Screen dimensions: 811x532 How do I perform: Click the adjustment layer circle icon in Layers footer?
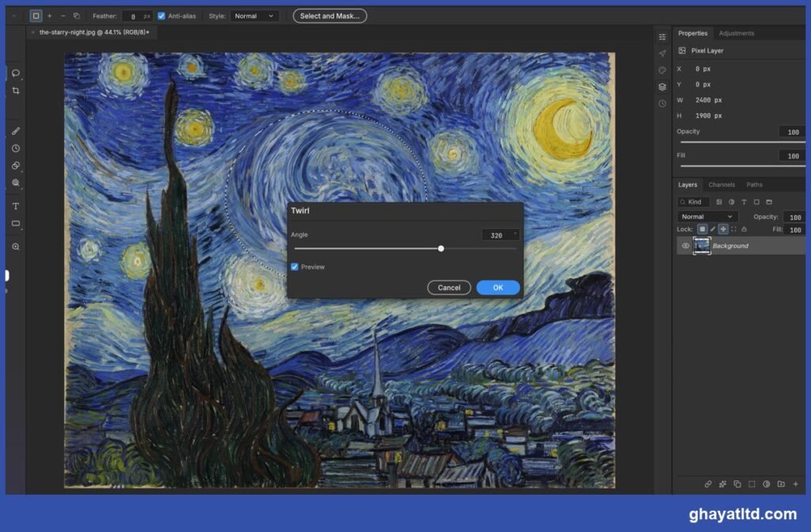(x=767, y=484)
